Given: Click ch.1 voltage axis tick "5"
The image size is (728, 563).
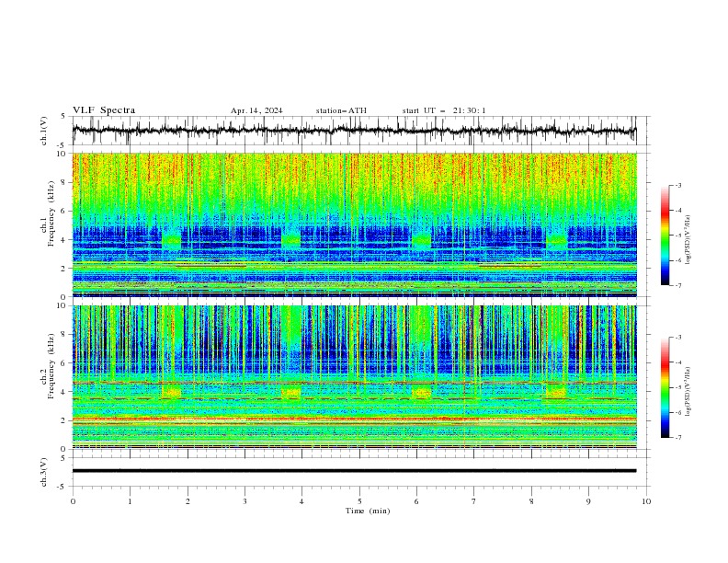Looking at the screenshot, I should coord(63,116).
